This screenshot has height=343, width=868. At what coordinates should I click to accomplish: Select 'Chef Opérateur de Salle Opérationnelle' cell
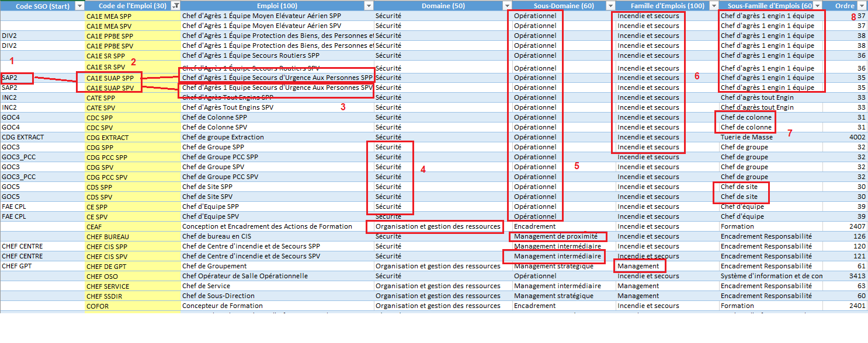245,276
